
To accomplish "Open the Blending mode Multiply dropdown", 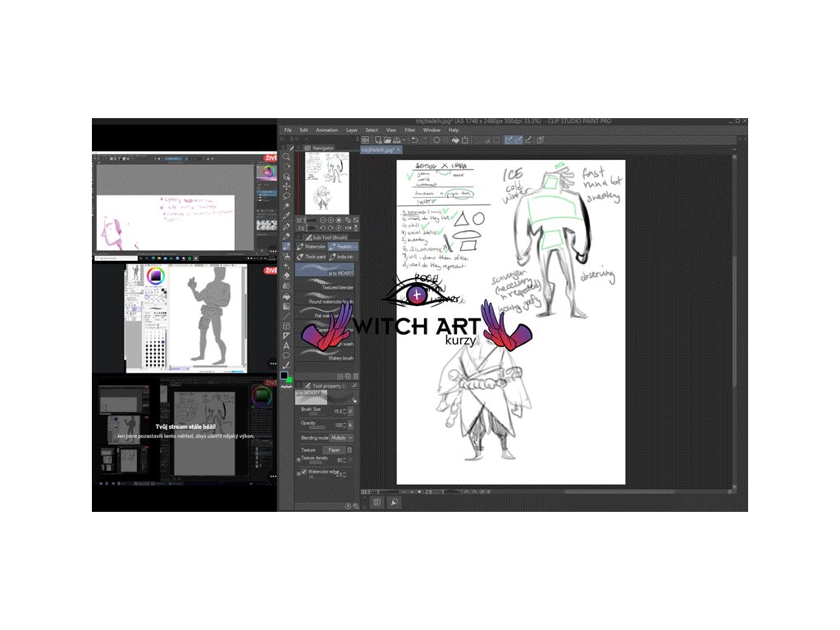I will [342, 438].
